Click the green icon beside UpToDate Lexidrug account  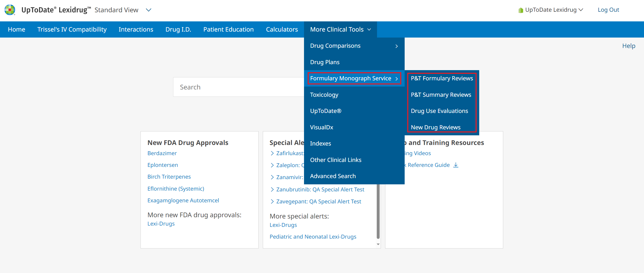tap(520, 10)
